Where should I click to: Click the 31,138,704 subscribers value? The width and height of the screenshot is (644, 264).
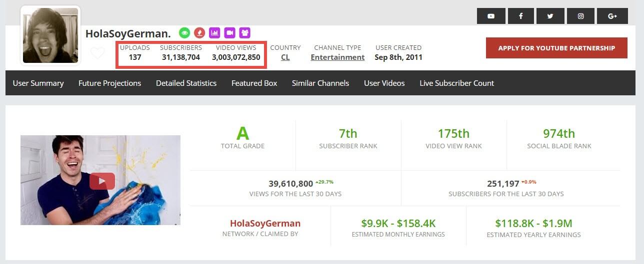(181, 57)
